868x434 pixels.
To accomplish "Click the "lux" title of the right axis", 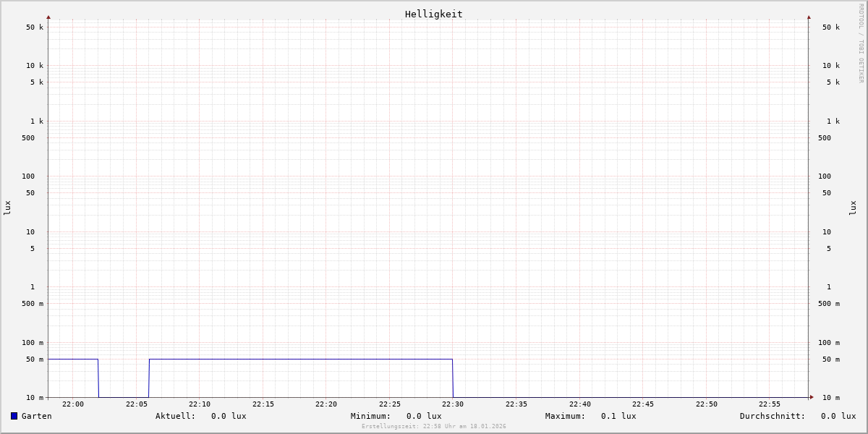I will coord(853,208).
